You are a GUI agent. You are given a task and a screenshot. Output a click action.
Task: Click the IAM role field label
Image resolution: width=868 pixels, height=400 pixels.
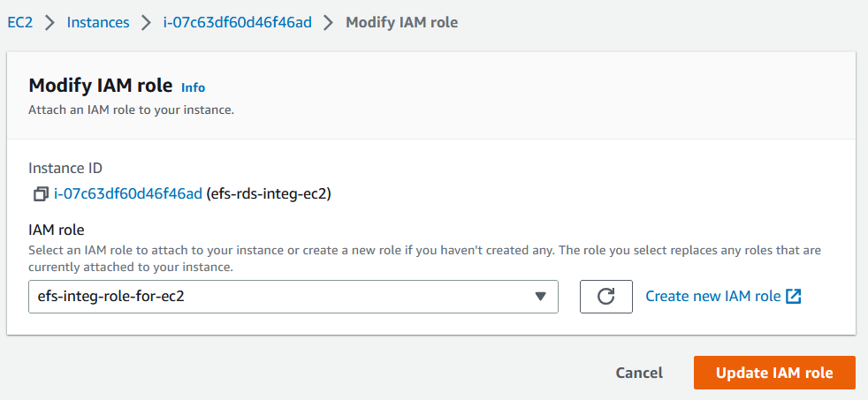tap(55, 230)
